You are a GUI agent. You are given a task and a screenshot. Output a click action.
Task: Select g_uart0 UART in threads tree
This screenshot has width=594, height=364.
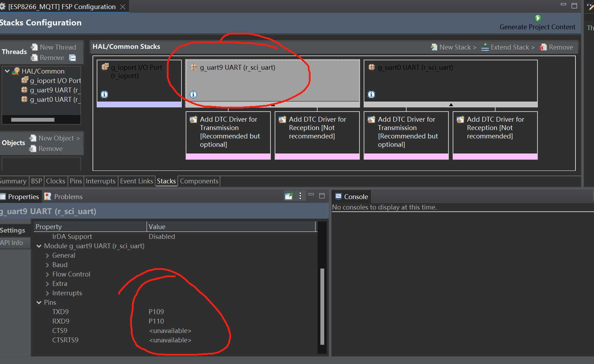[51, 99]
